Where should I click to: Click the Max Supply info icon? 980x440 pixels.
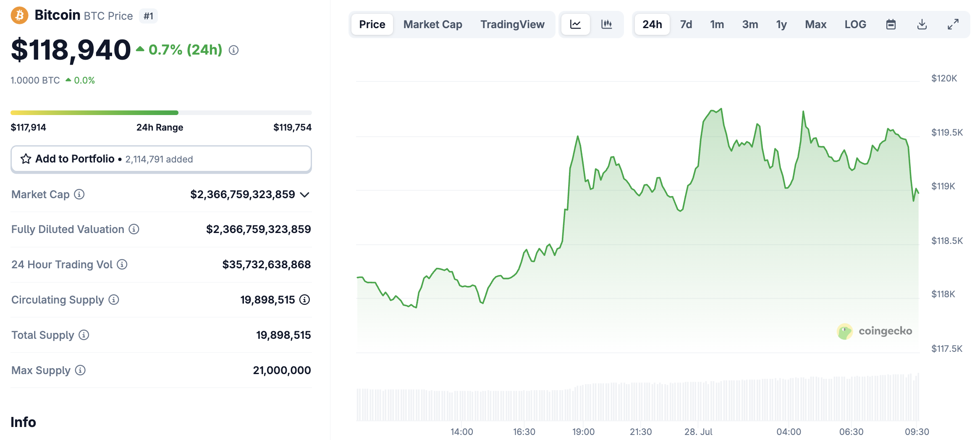(x=80, y=370)
